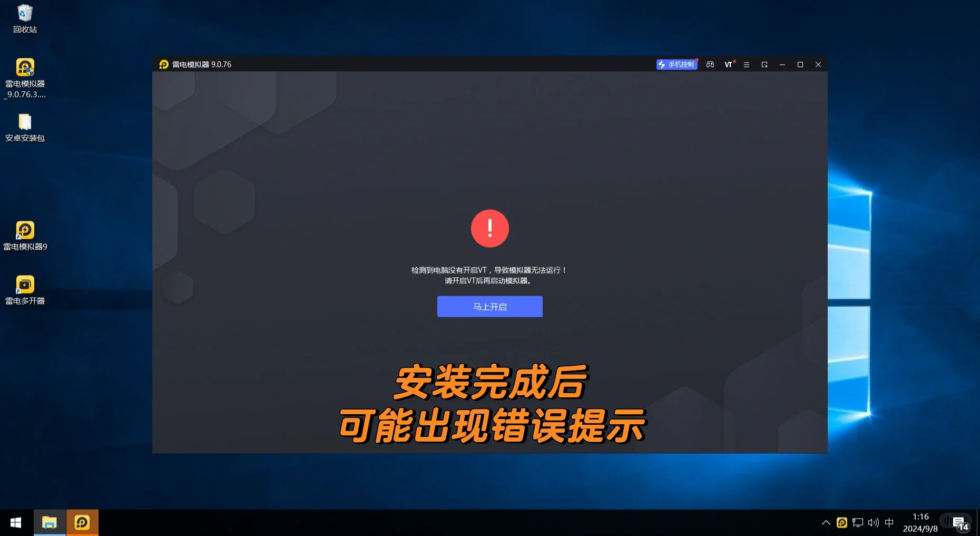Click the 雷电模拟器 9.0.76 title text
This screenshot has height=536, width=980.
(202, 64)
